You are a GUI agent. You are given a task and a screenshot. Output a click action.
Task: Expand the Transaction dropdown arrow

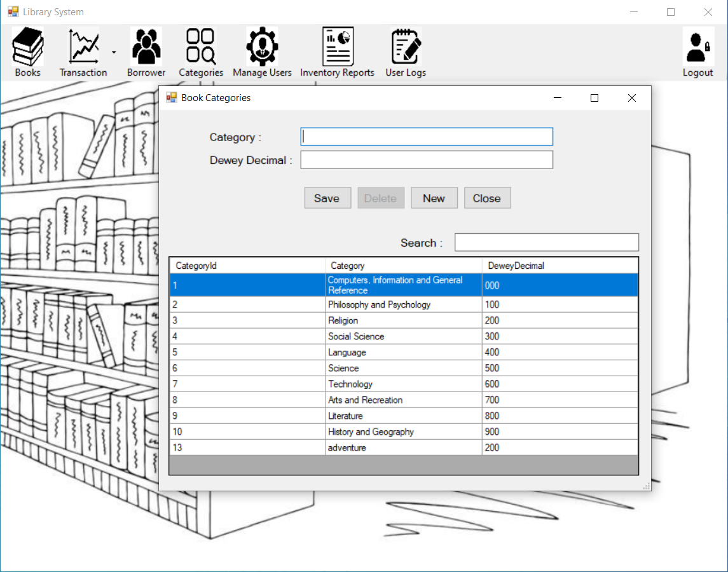click(114, 53)
